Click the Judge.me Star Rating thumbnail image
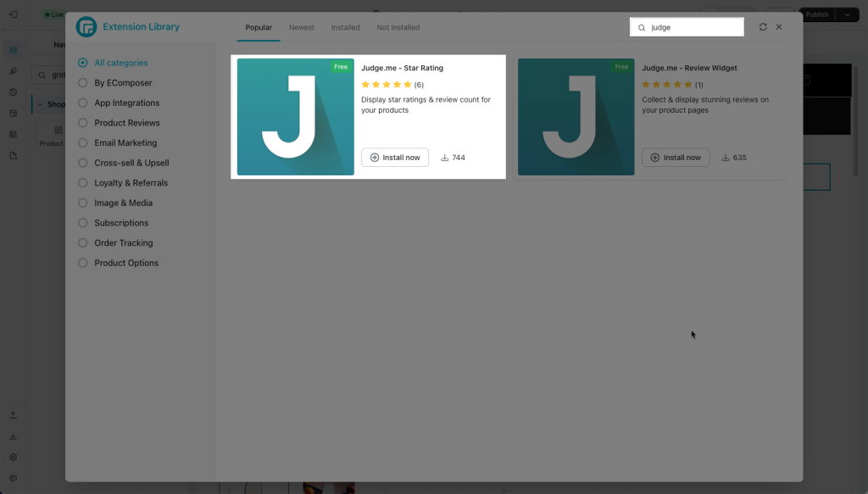868x494 pixels. coord(296,117)
